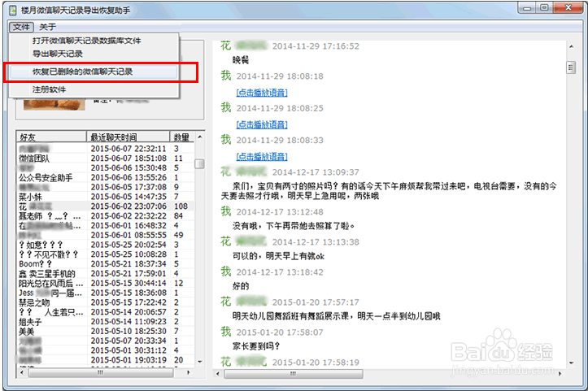The image size is (588, 391).
Task: Click friend list scroll left arrow
Action: point(22,372)
